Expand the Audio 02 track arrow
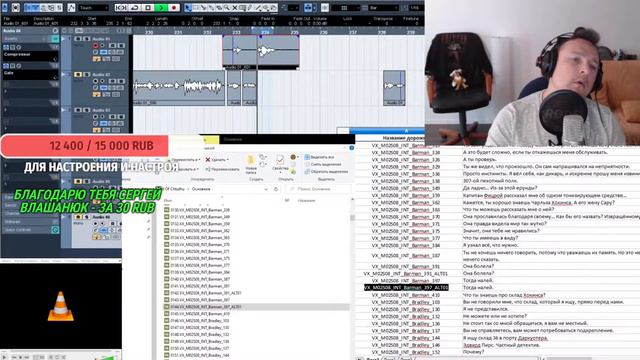This screenshot has width=640, height=360. tap(64, 74)
